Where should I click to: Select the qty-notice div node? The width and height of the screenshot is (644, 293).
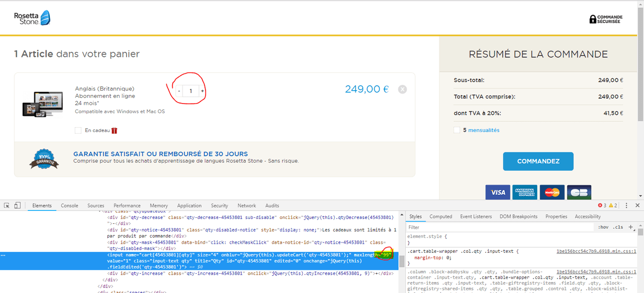251,232
